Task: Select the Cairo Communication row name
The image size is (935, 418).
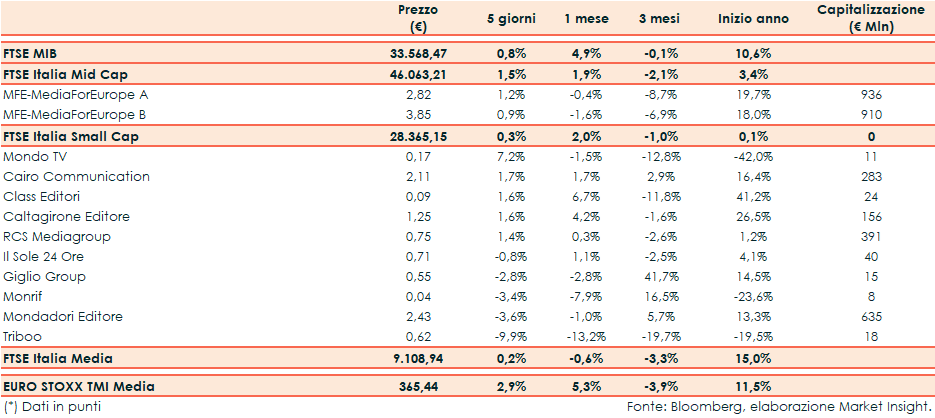Action: [x=76, y=177]
